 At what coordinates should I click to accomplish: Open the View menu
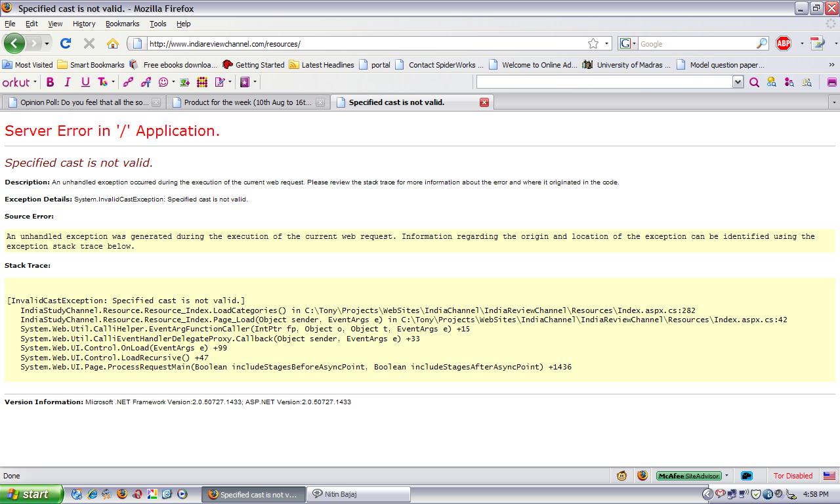click(55, 24)
